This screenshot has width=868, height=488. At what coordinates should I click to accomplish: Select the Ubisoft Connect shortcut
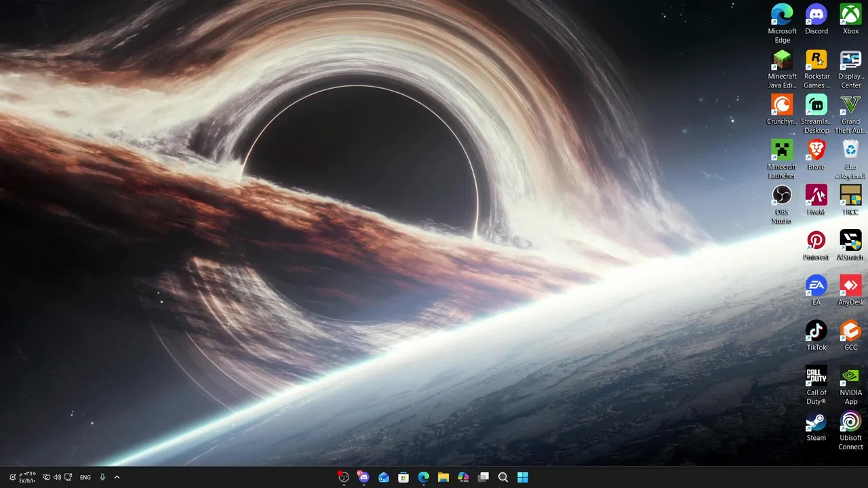[x=850, y=430]
